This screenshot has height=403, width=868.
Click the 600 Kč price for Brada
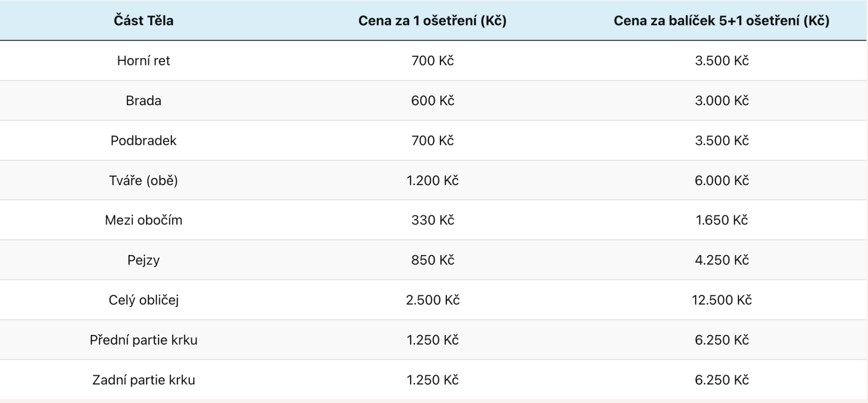[432, 100]
